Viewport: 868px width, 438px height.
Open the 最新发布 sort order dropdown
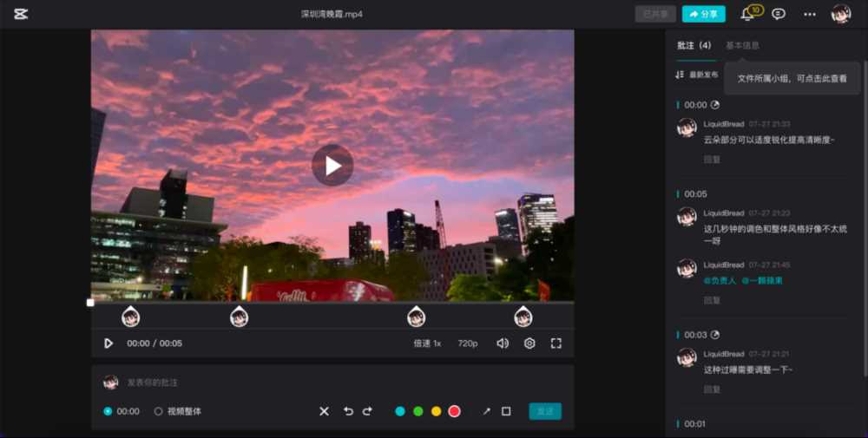697,75
